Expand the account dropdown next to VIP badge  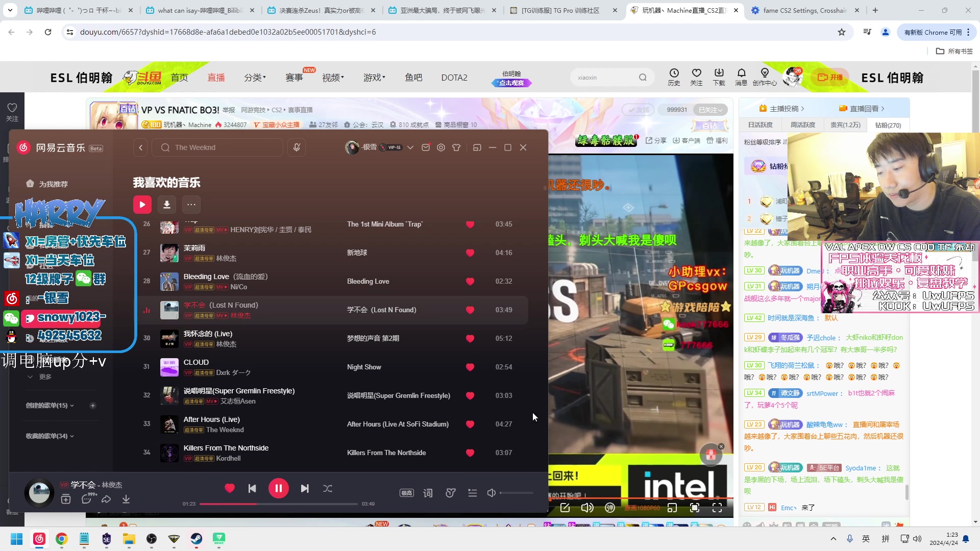(410, 147)
